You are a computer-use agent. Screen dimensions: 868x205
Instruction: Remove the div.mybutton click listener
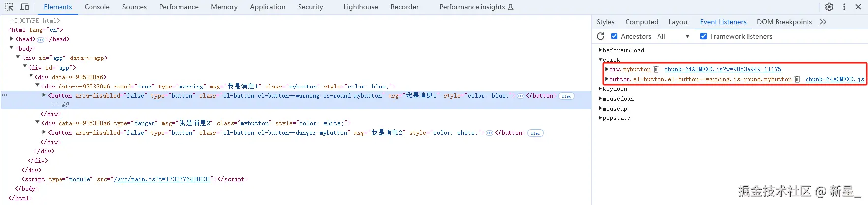click(x=656, y=69)
